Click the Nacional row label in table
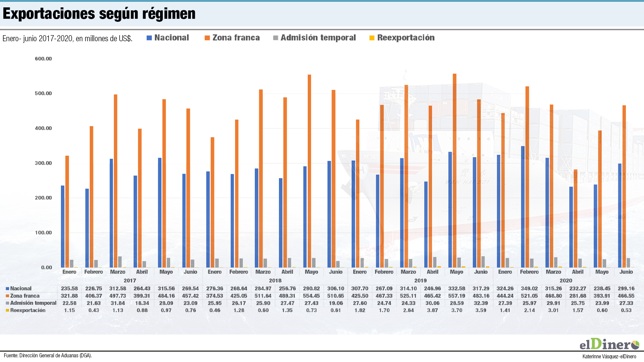The image size is (644, 362). pos(21,289)
